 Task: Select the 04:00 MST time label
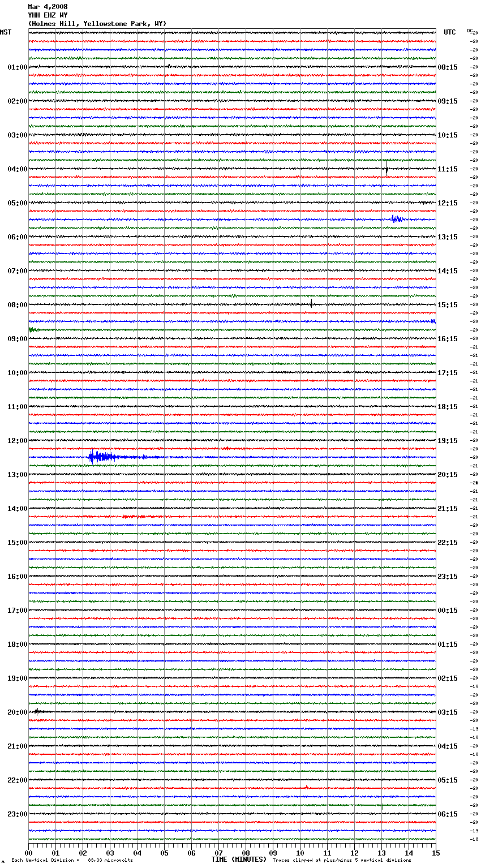coord(18,169)
